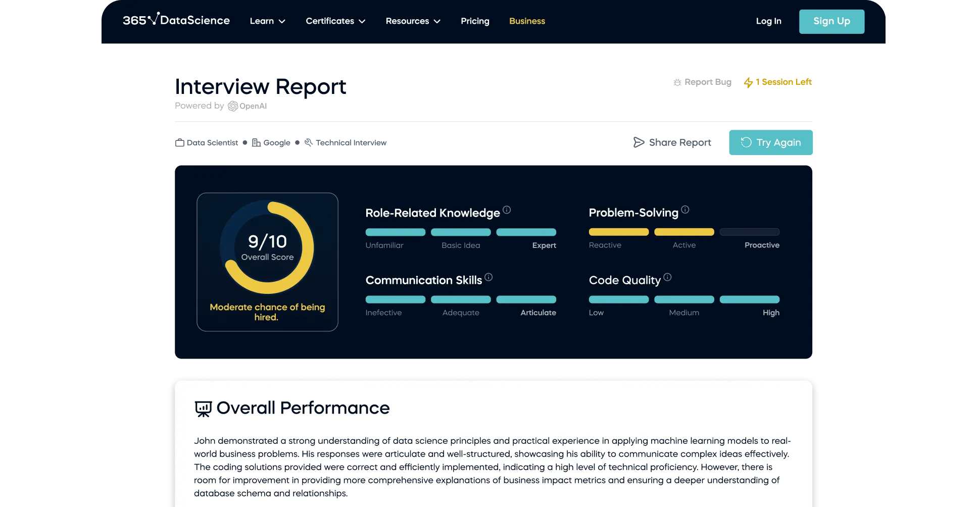Click the 'Overall Performance' heading
980x507 pixels.
point(303,408)
